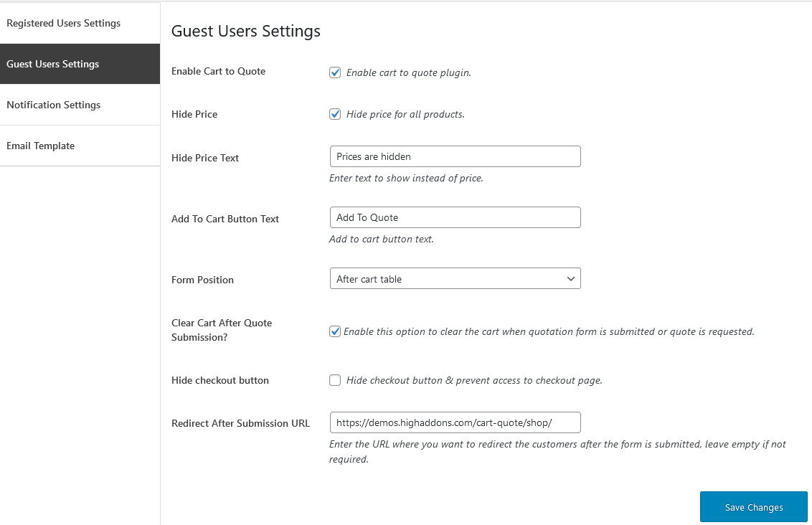This screenshot has height=525, width=812.
Task: Save Changes button
Action: [753, 507]
